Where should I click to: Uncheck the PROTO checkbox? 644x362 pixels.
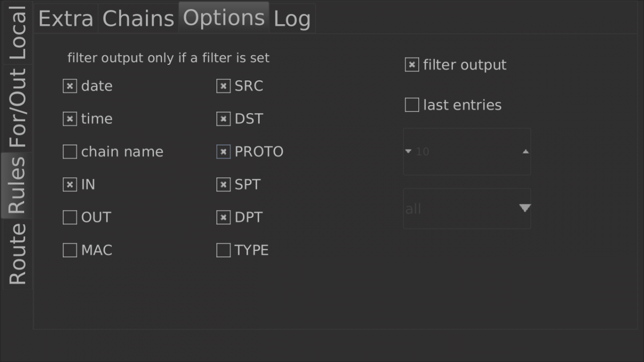[x=223, y=152]
